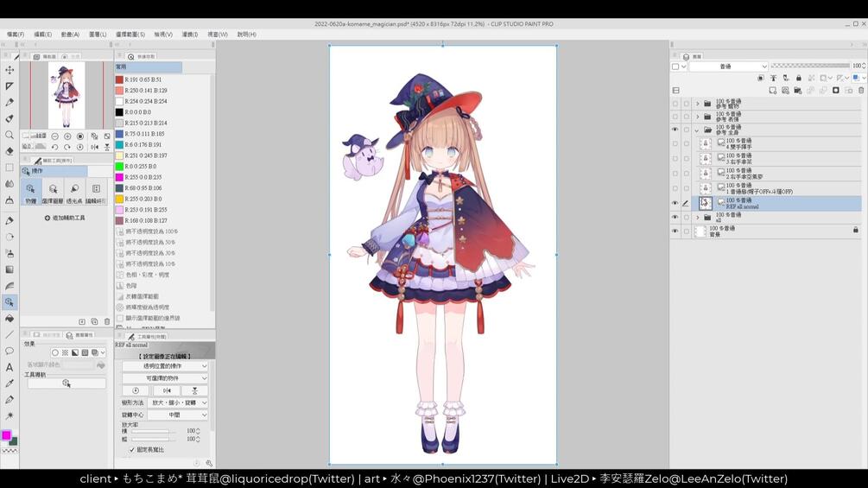Screen dimensions: 868x488
Task: Select the 2.右手拿空氣麥 layer row
Action: pos(767,174)
